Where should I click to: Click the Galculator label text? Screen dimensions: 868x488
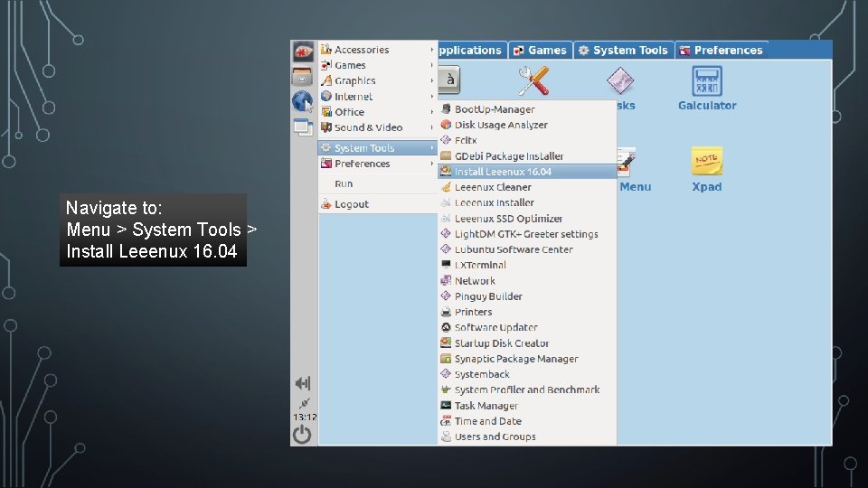coord(707,105)
